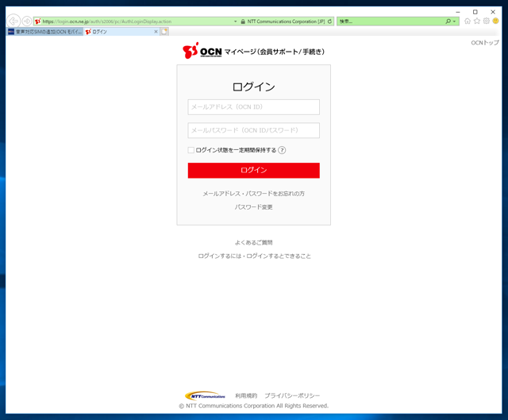Open the browser home icon

click(x=468, y=21)
